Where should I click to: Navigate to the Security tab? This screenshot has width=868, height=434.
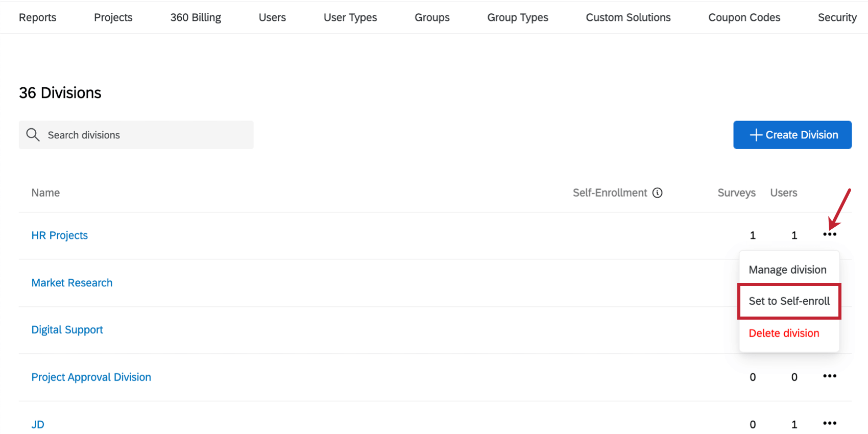point(837,17)
